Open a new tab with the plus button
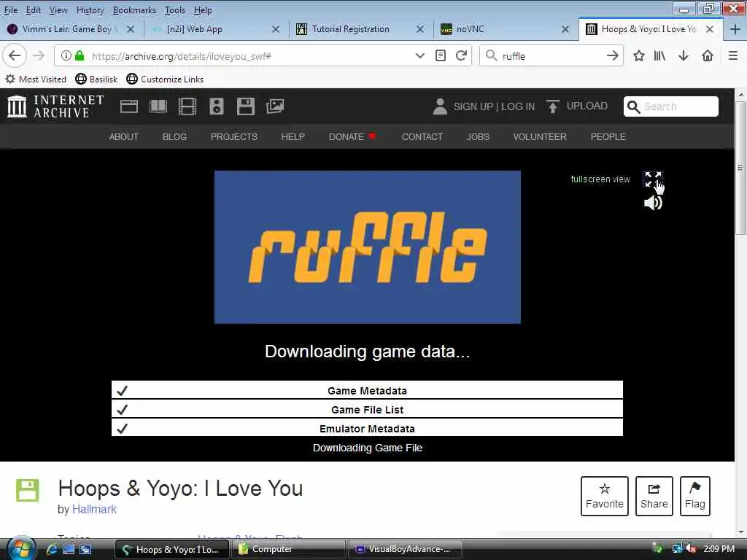The width and height of the screenshot is (747, 560). coord(735,29)
